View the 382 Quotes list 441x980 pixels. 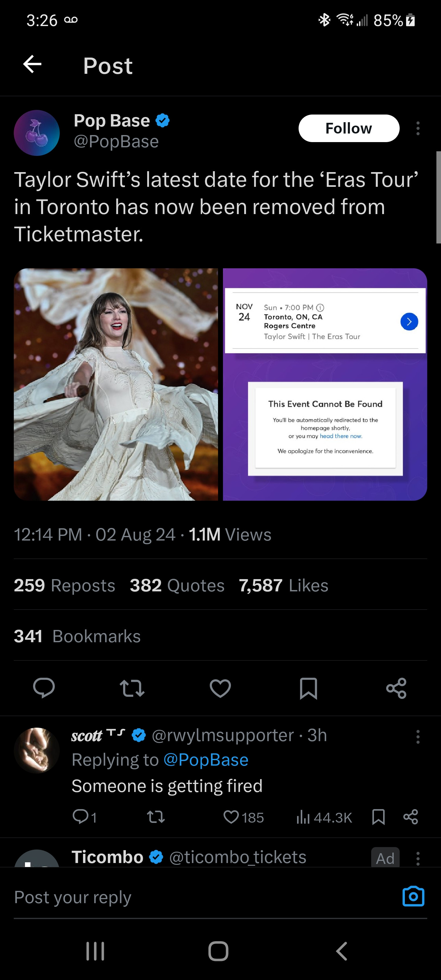pyautogui.click(x=177, y=586)
